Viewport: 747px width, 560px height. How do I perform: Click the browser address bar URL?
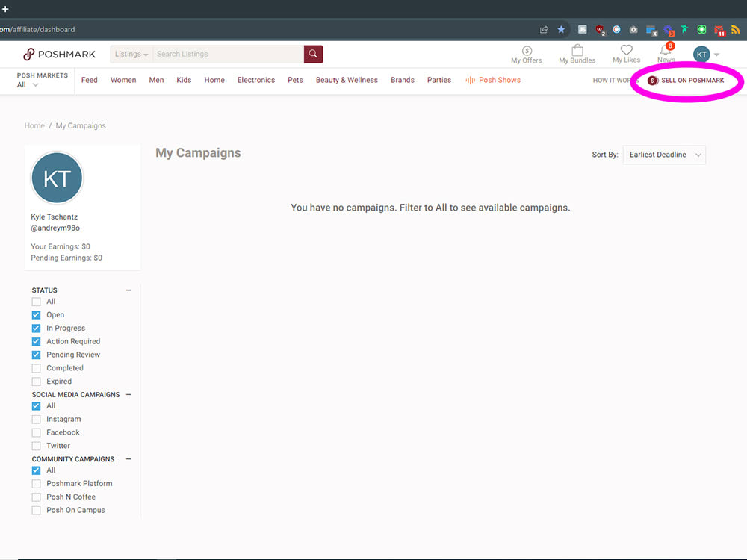coord(37,30)
